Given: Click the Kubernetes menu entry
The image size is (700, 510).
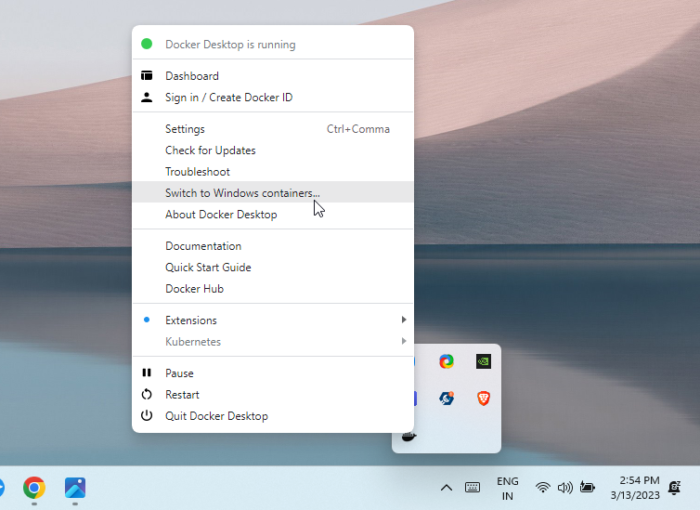Looking at the screenshot, I should tap(273, 342).
